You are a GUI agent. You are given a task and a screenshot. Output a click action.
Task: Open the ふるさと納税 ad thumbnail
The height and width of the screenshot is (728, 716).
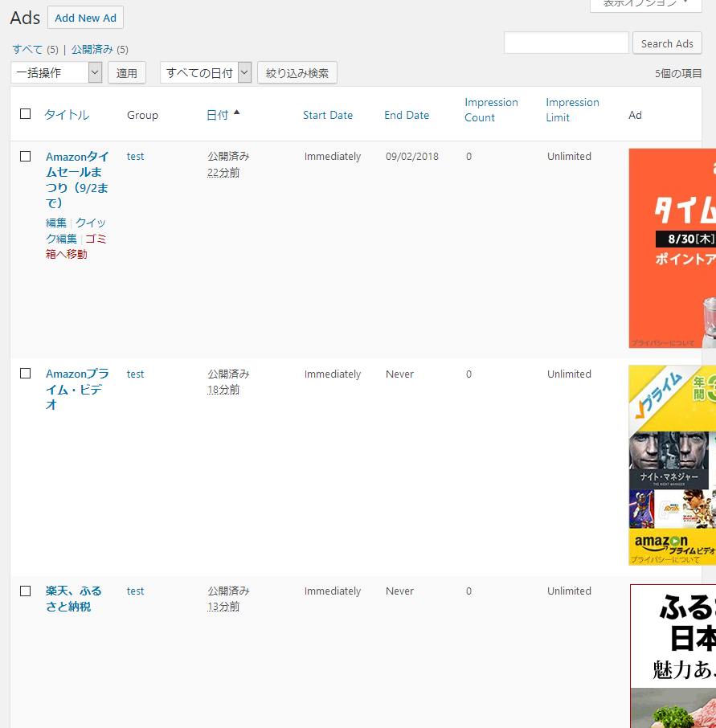pyautogui.click(x=673, y=656)
